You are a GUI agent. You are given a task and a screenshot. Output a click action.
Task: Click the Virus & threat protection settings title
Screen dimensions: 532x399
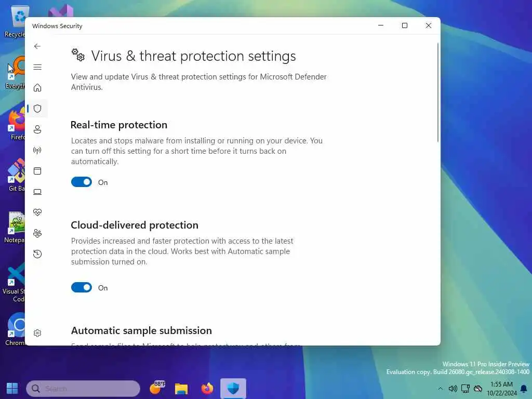pyautogui.click(x=193, y=56)
